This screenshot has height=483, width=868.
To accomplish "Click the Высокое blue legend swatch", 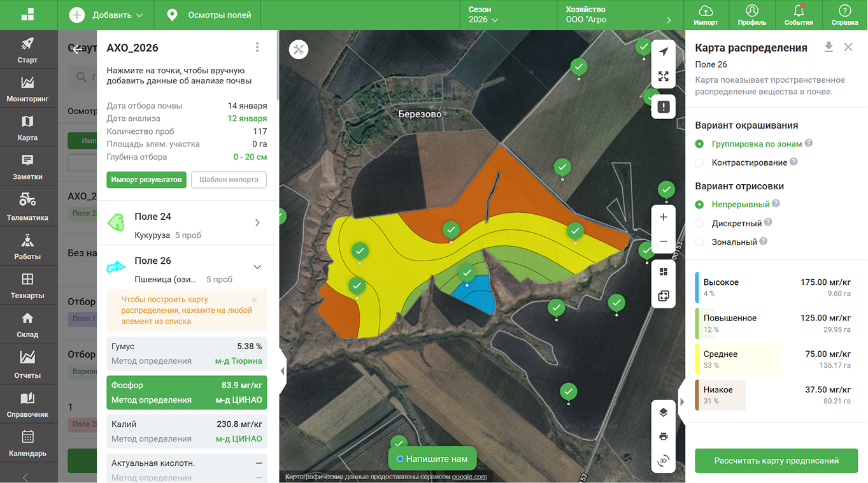I will pyautogui.click(x=697, y=288).
